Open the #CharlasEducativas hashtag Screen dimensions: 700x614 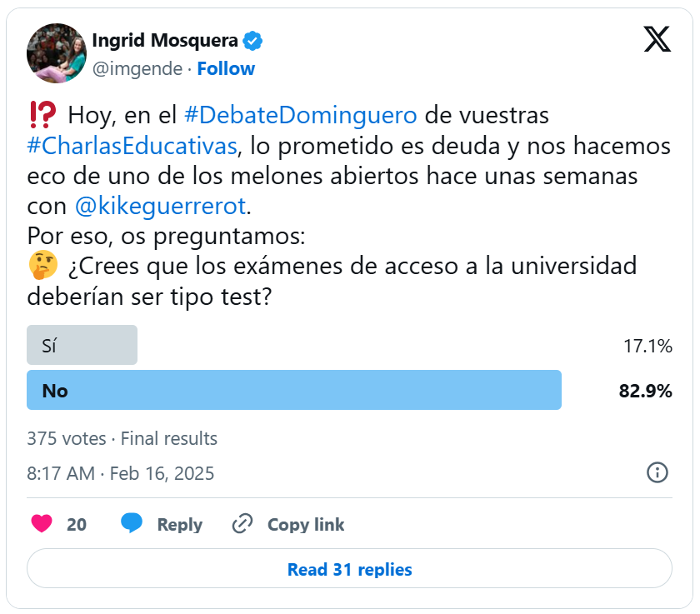click(132, 147)
